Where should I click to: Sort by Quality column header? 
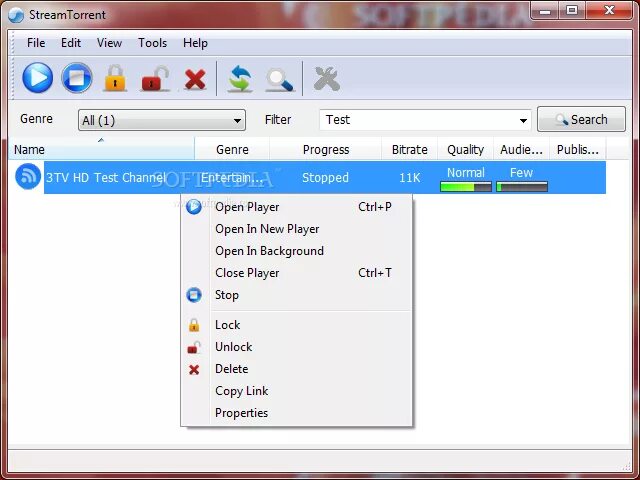[x=465, y=149]
